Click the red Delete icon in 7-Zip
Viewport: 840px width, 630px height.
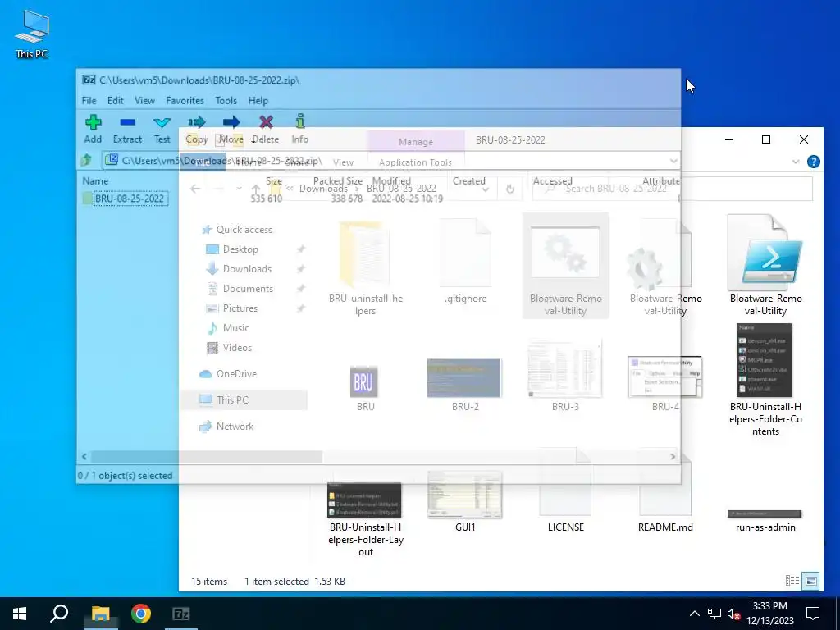click(266, 129)
